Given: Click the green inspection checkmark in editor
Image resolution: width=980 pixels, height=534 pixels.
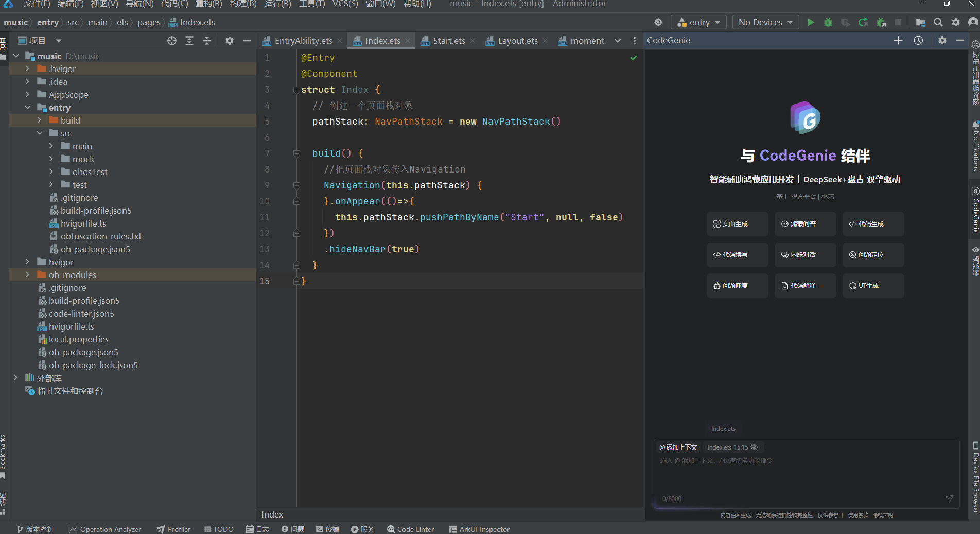Looking at the screenshot, I should tap(634, 58).
